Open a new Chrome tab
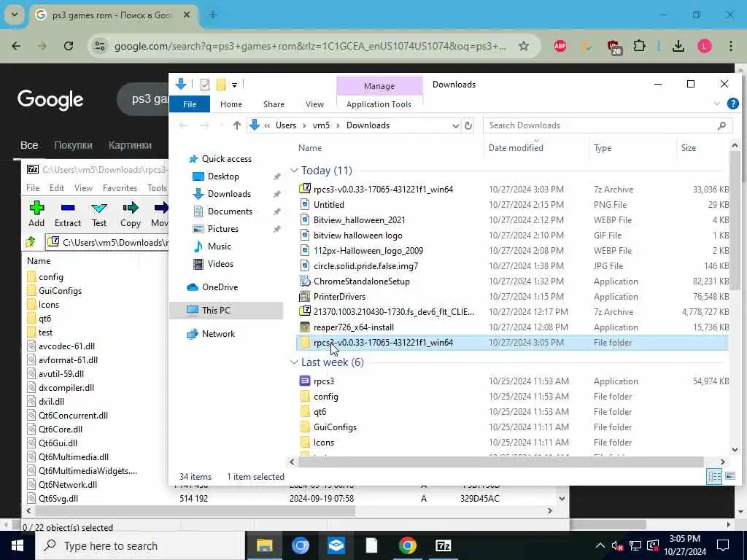 (213, 15)
